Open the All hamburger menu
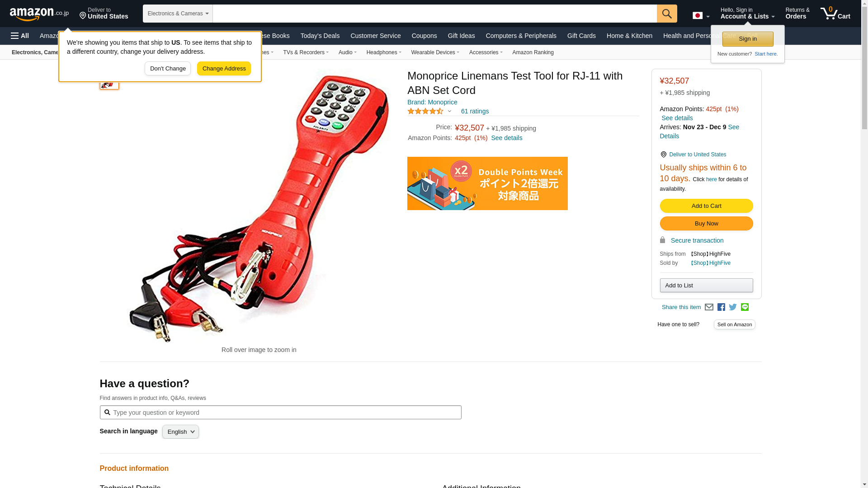This screenshot has height=488, width=868. click(x=20, y=36)
